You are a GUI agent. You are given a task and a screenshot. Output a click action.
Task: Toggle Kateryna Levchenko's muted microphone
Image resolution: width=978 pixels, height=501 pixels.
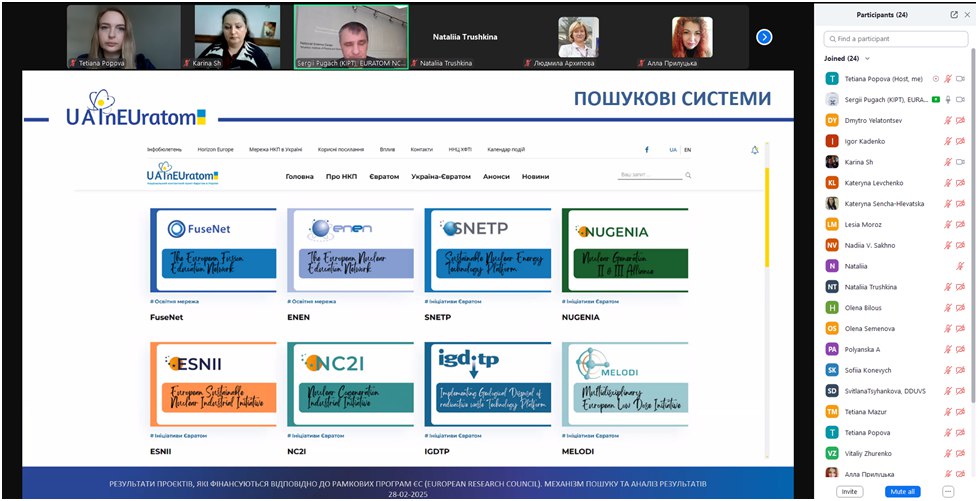[948, 183]
